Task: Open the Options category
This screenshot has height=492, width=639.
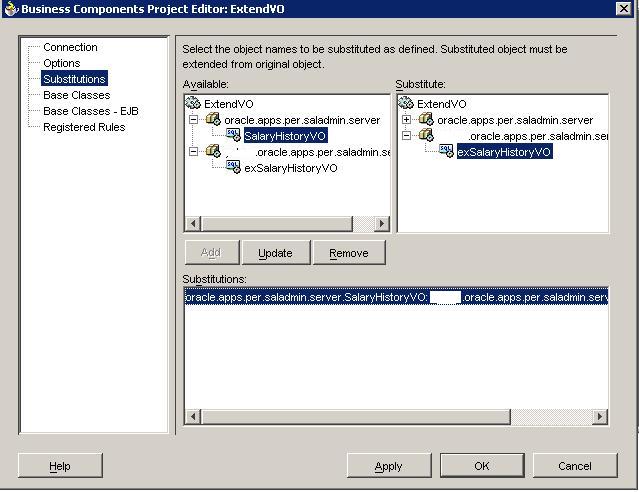Action: pyautogui.click(x=62, y=63)
